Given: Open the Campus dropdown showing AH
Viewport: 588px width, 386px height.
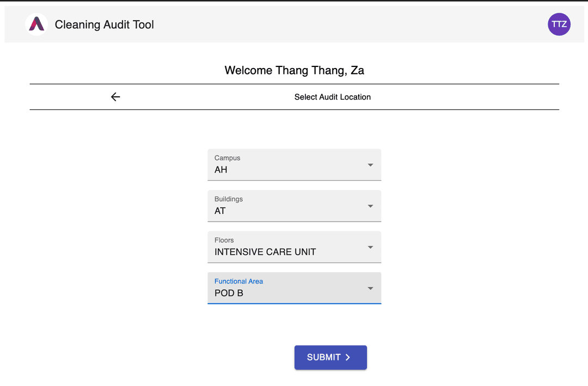Looking at the screenshot, I should 295,164.
